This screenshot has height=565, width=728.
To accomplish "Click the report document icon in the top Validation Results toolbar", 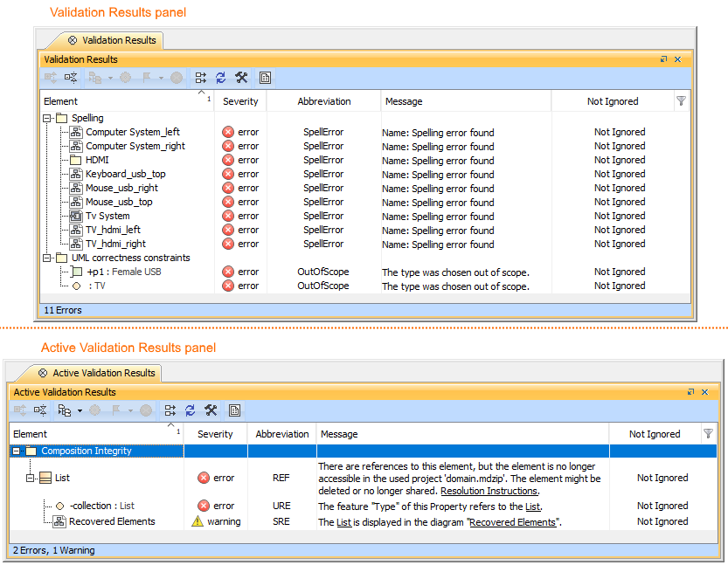I will coord(265,78).
